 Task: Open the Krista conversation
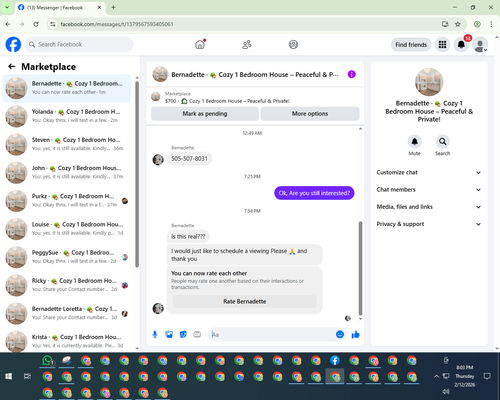pos(67,341)
